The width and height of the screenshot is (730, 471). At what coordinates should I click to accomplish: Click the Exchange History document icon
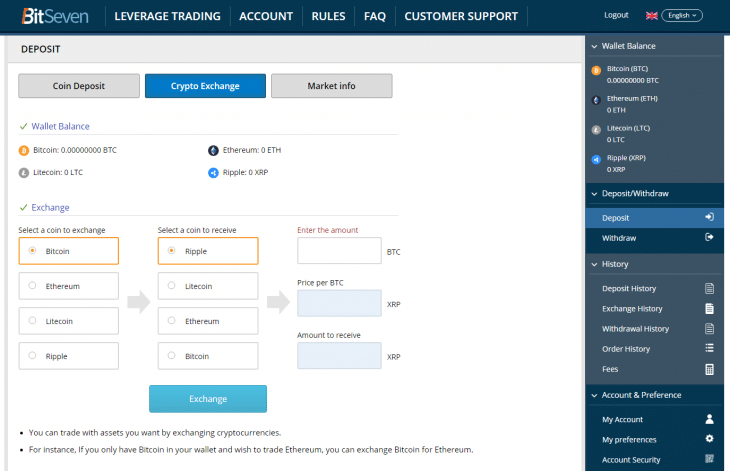[709, 309]
